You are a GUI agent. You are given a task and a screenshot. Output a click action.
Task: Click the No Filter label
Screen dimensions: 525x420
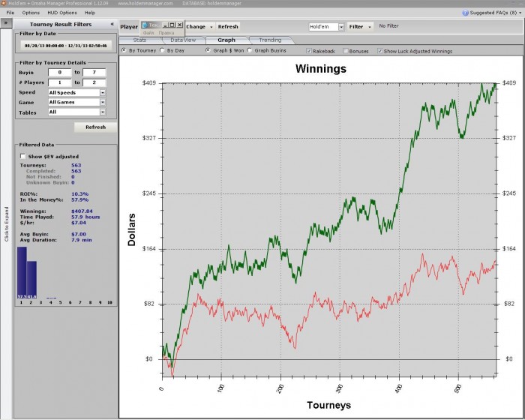[x=388, y=25]
